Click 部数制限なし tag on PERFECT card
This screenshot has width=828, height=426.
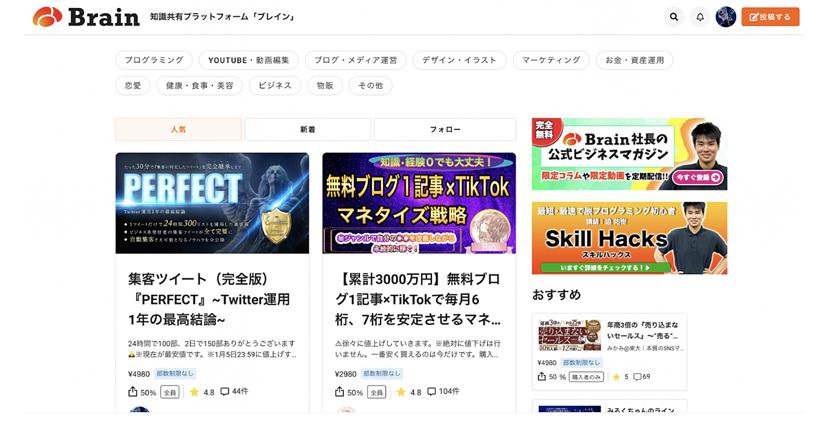(175, 374)
